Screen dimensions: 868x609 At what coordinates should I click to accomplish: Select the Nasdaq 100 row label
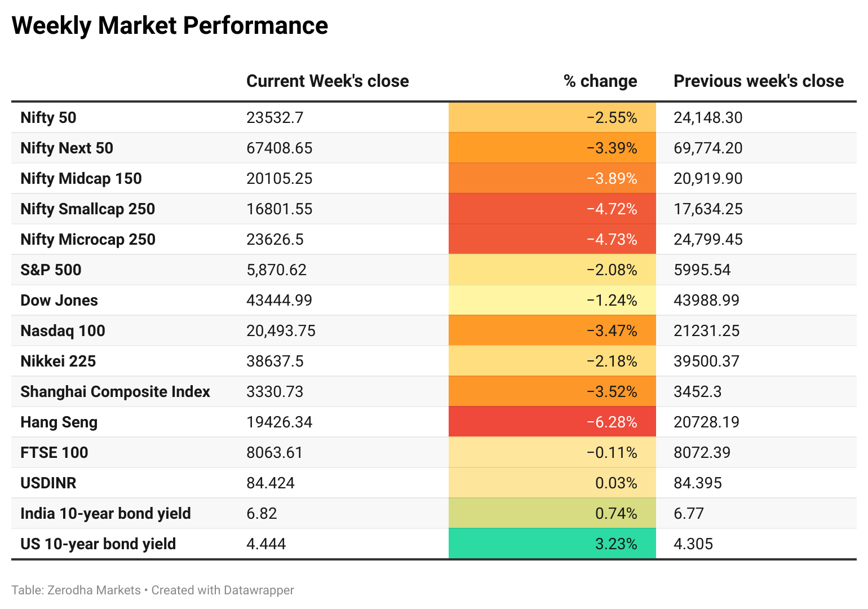[63, 330]
